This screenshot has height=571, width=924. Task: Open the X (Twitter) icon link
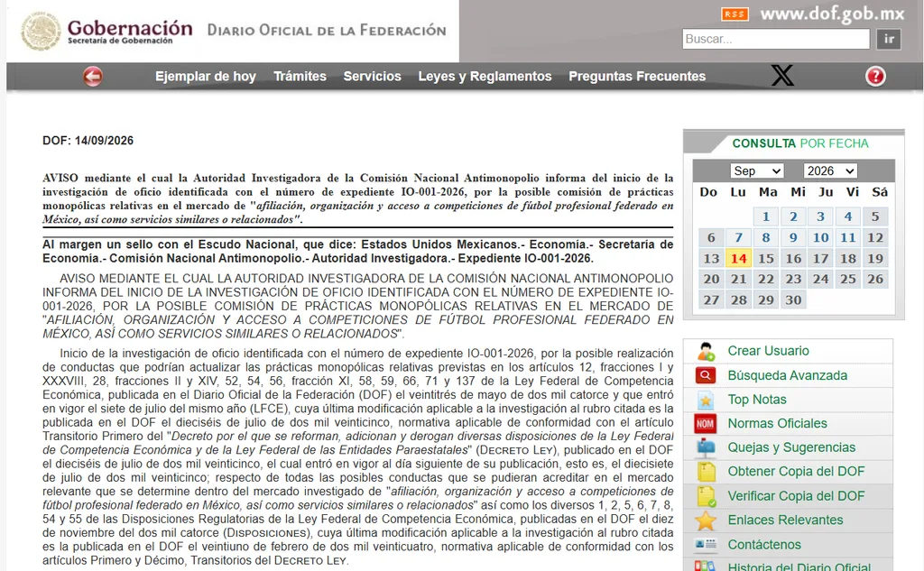click(x=782, y=76)
